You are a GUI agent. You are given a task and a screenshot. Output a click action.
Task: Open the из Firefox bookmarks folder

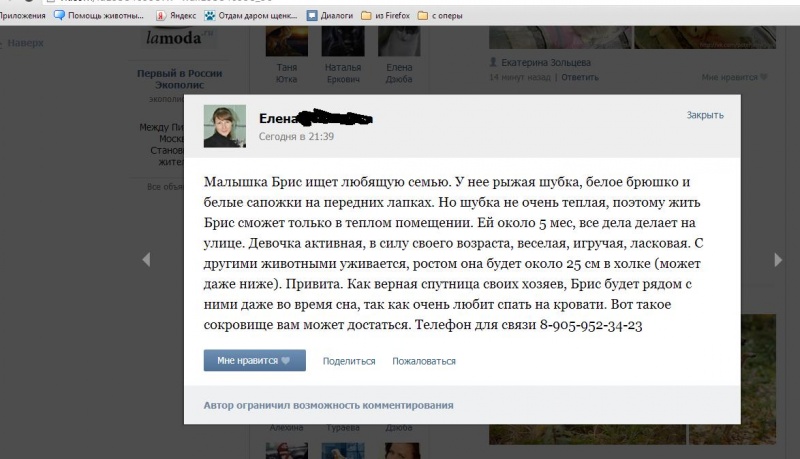(385, 16)
